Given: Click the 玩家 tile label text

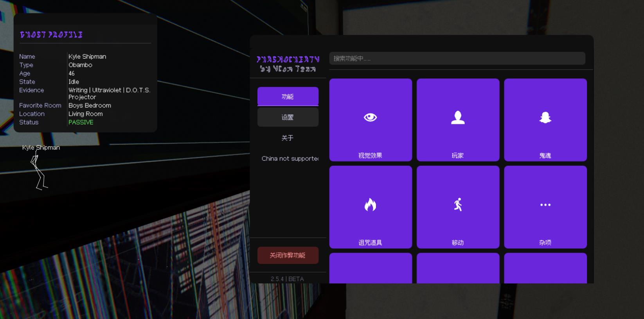Looking at the screenshot, I should pos(458,155).
